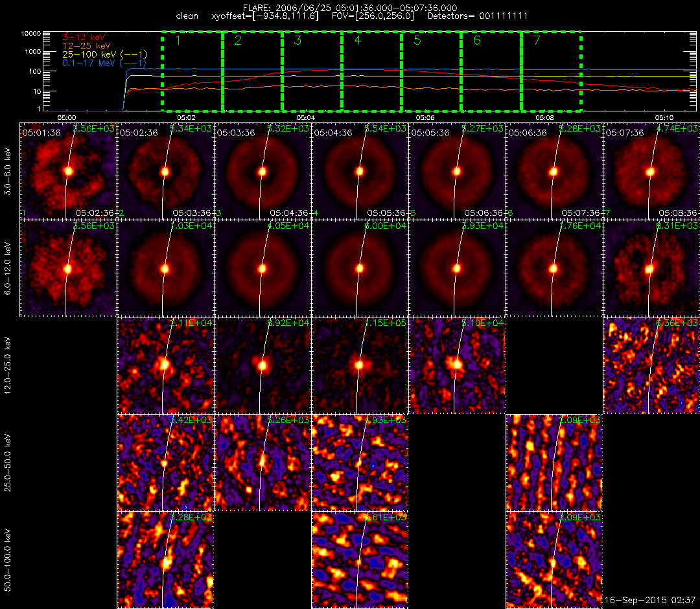Select the 50.0-100.0 keV image labeled 3.61E+03
Viewport: 700px width, 609px height.
tap(360, 560)
